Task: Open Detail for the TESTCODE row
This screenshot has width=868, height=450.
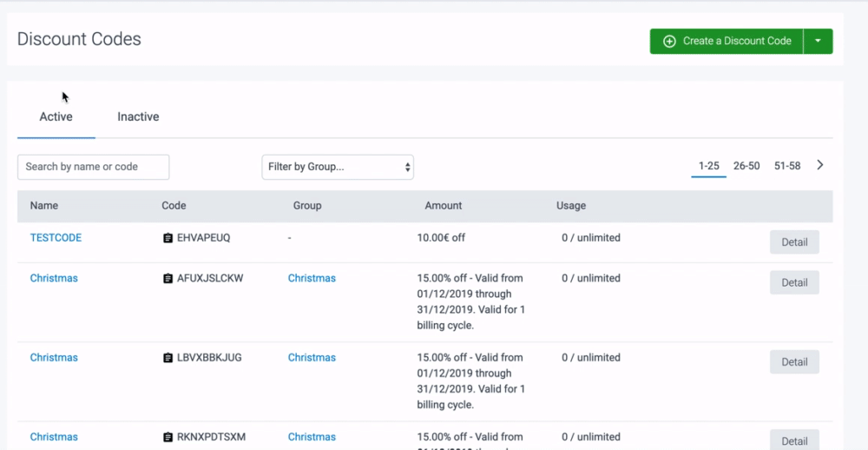Action: (x=793, y=242)
